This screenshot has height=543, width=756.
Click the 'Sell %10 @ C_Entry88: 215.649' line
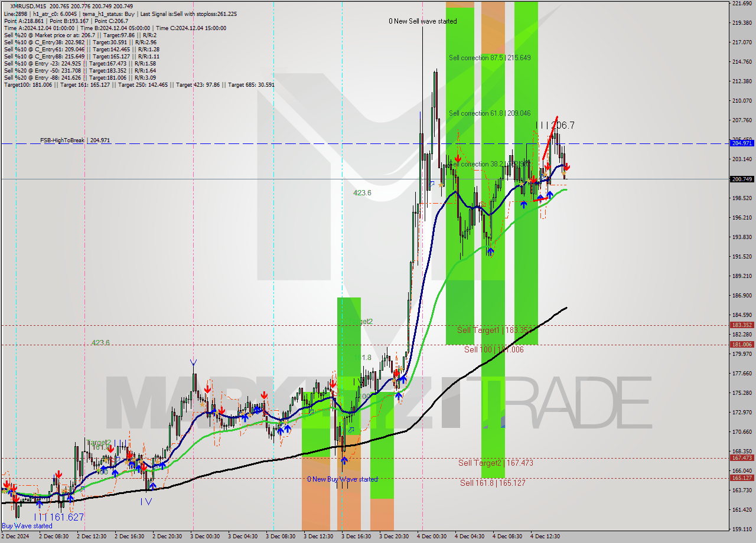click(82, 57)
